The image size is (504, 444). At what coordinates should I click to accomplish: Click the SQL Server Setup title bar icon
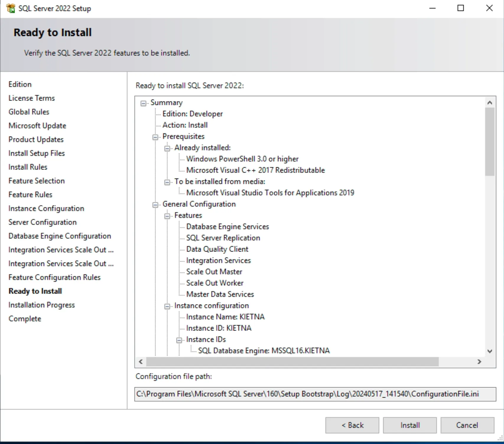(x=11, y=8)
